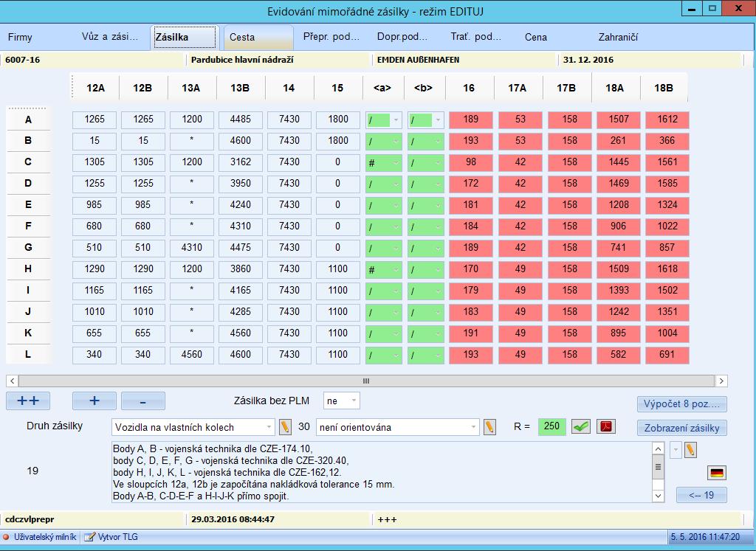The width and height of the screenshot is (756, 551).
Task: Click the 12A cell in row A
Action: 94,119
